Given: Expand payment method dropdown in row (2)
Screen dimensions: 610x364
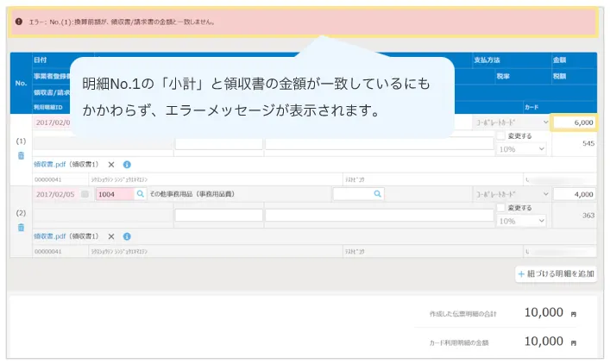Looking at the screenshot, I should pyautogui.click(x=511, y=195).
